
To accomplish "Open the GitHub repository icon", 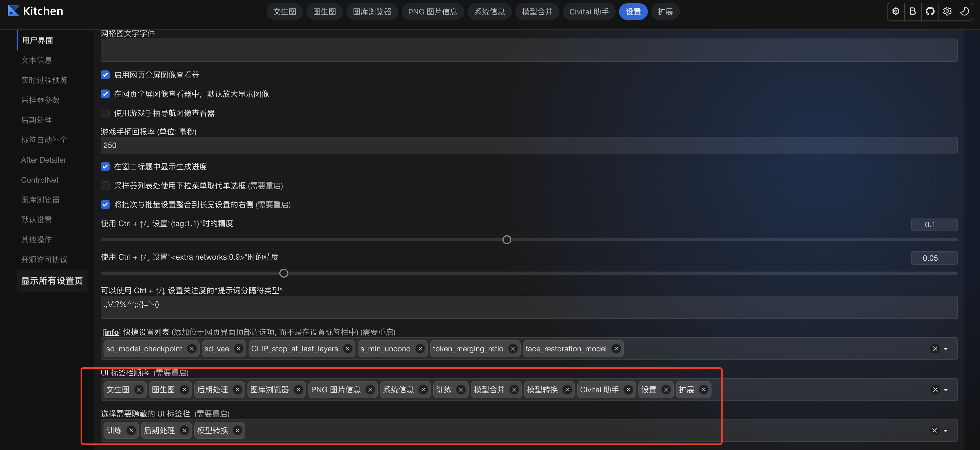I will click(930, 11).
